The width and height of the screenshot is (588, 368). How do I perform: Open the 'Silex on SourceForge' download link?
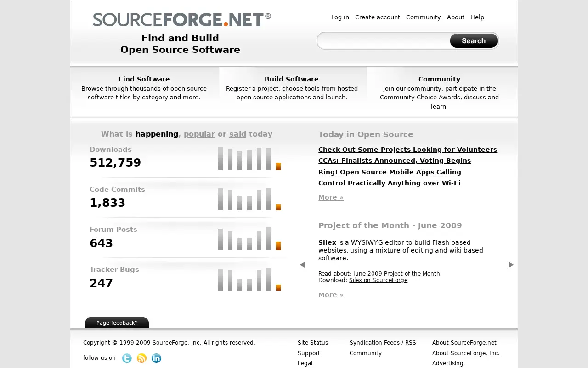pyautogui.click(x=378, y=280)
